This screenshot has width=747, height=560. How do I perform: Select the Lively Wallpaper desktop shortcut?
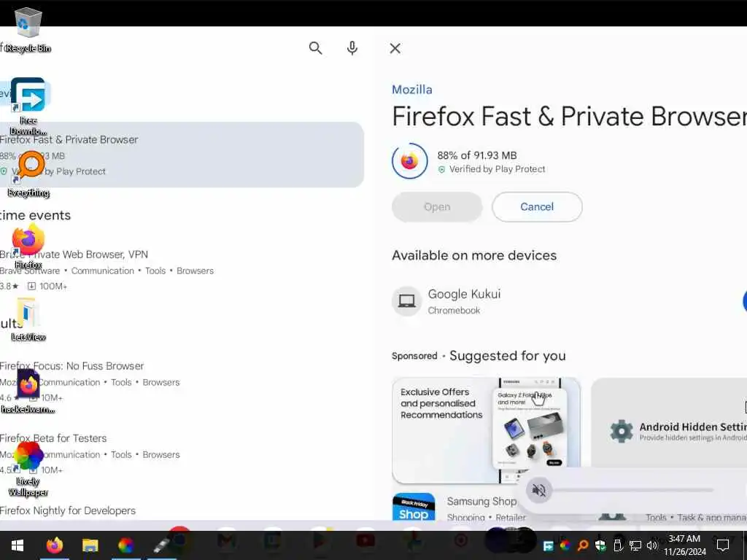(28, 469)
